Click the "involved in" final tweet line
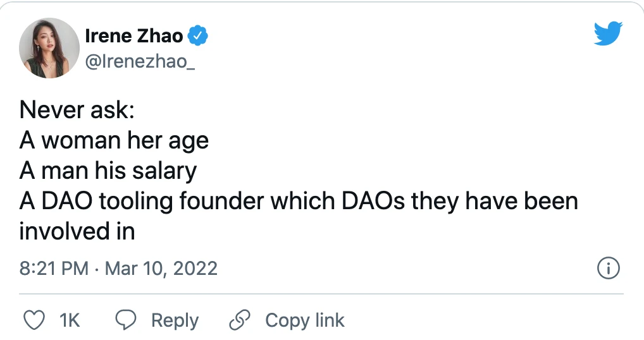 (x=77, y=231)
